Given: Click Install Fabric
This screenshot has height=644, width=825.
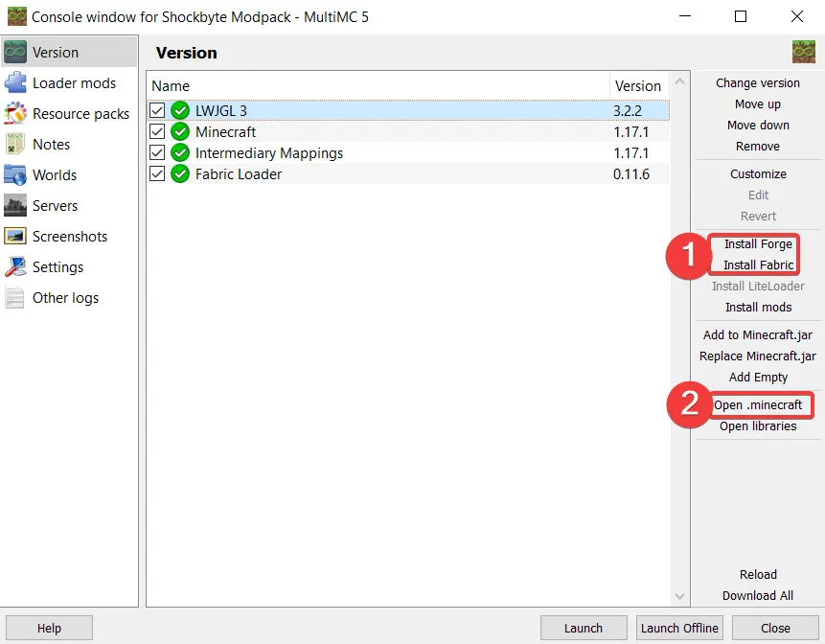Looking at the screenshot, I should 758,265.
